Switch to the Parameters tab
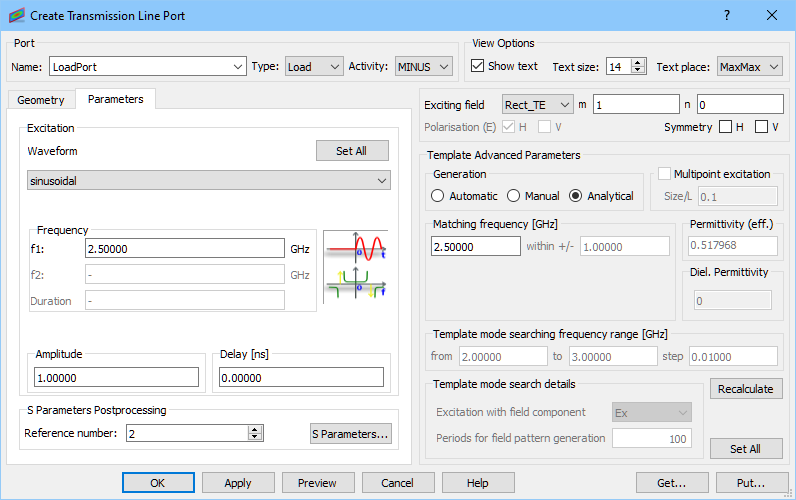 116,99
